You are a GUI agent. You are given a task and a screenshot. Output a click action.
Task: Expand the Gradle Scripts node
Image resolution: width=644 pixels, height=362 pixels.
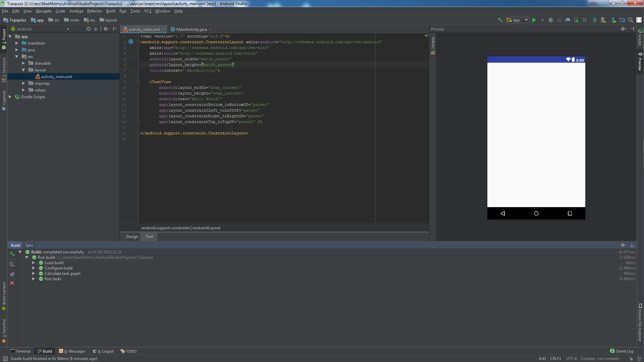click(x=10, y=97)
